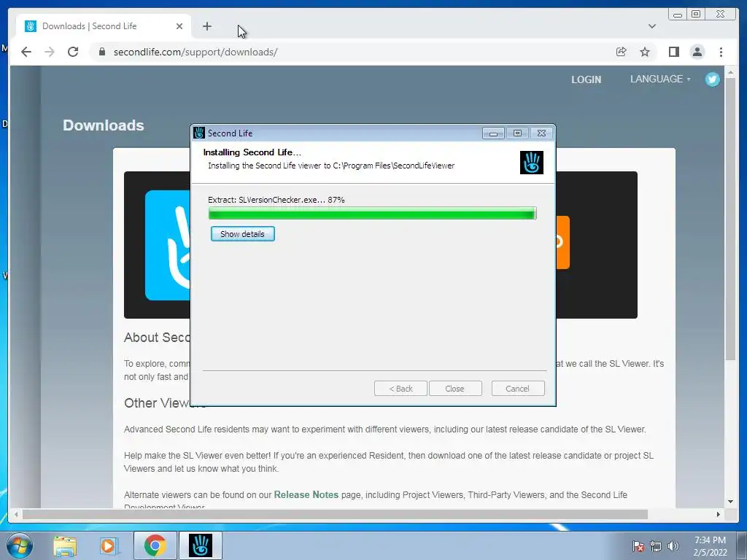Click the page vertical scrollbar thumb
The image size is (747, 560).
730,219
